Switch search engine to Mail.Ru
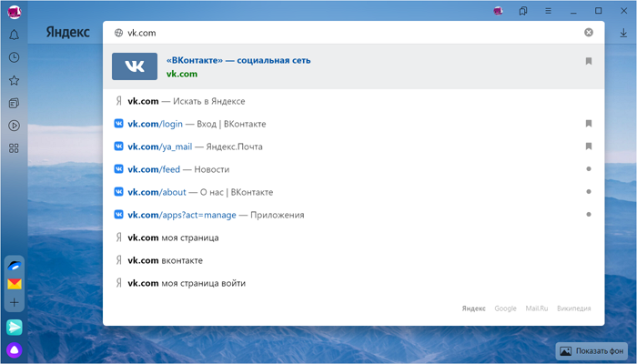Image resolution: width=637 pixels, height=364 pixels. point(537,308)
